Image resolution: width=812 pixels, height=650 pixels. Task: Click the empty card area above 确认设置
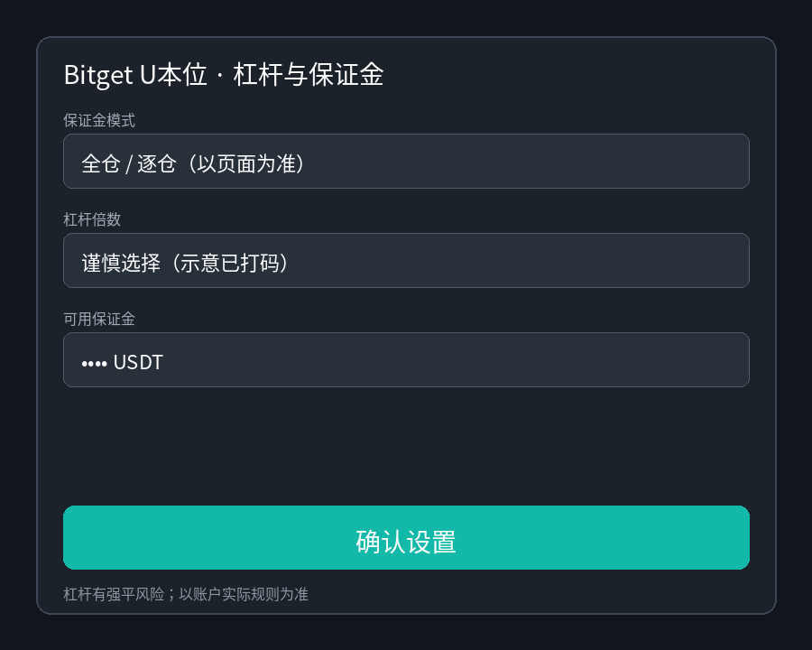click(406, 446)
